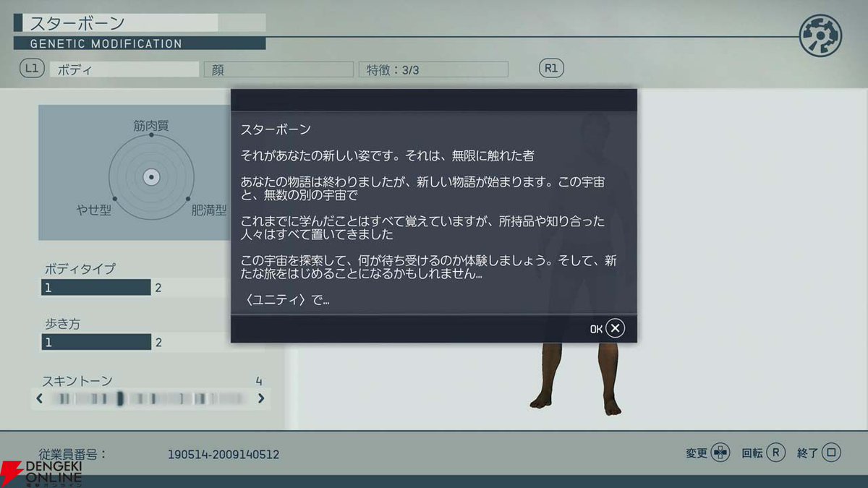Click the OK text in the dialog
The width and height of the screenshot is (868, 488).
(596, 330)
